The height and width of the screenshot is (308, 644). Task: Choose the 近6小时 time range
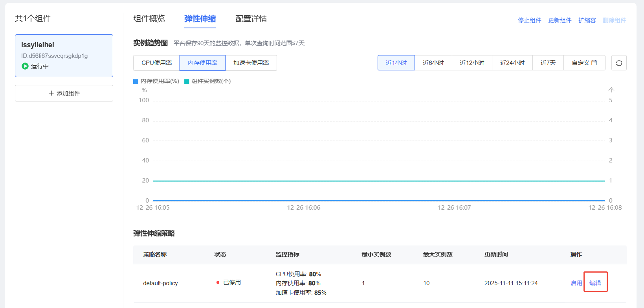point(433,63)
